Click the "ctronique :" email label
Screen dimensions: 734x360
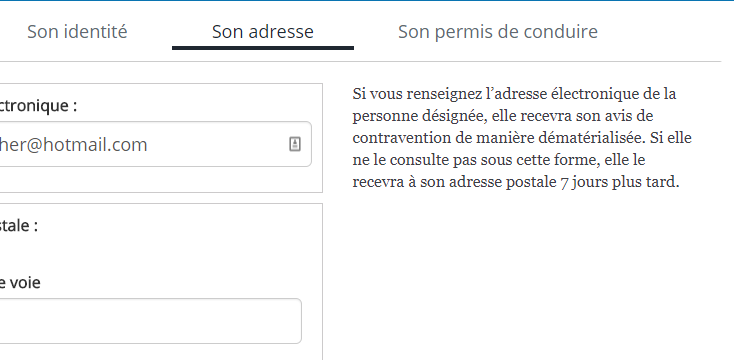click(38, 106)
